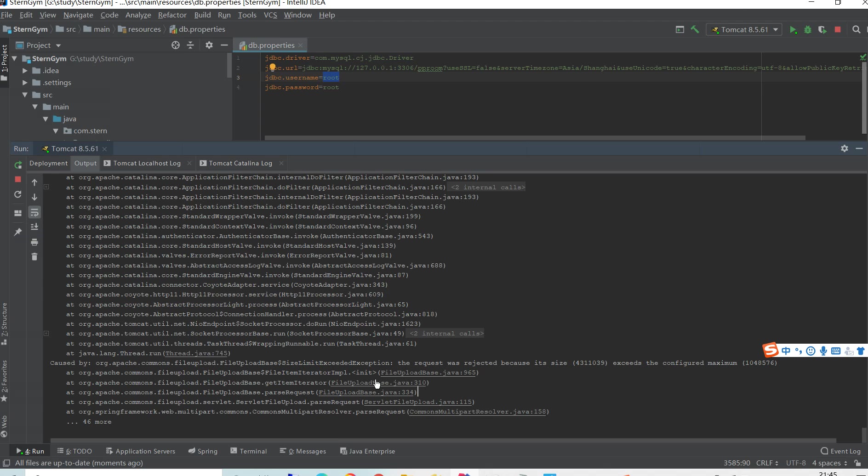Collapse the src folder
This screenshot has height=476, width=868.
coord(25,95)
